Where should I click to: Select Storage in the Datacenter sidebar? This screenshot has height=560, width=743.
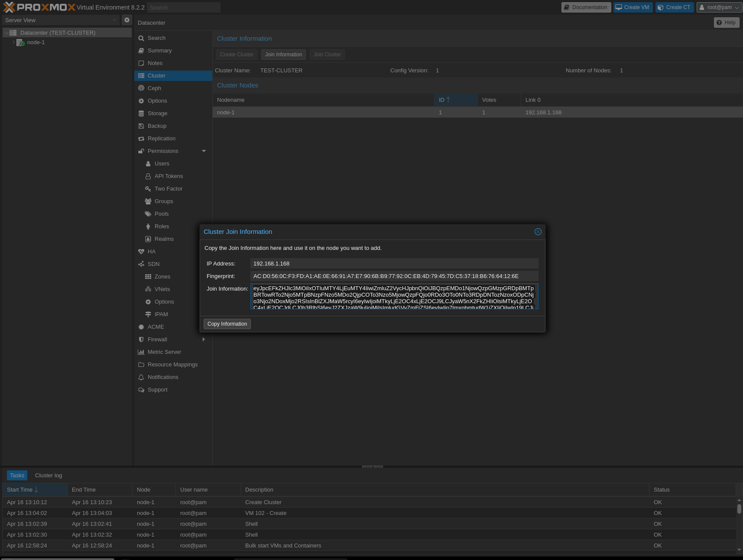tap(157, 113)
